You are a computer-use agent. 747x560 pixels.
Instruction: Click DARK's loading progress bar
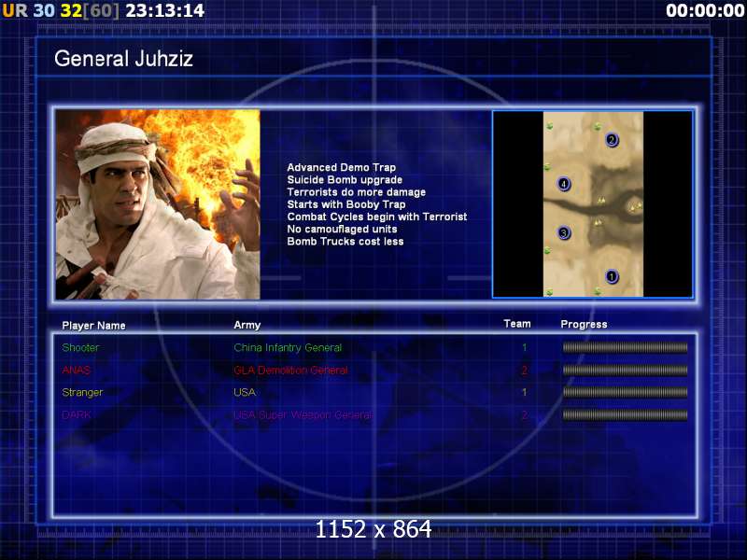coord(625,414)
